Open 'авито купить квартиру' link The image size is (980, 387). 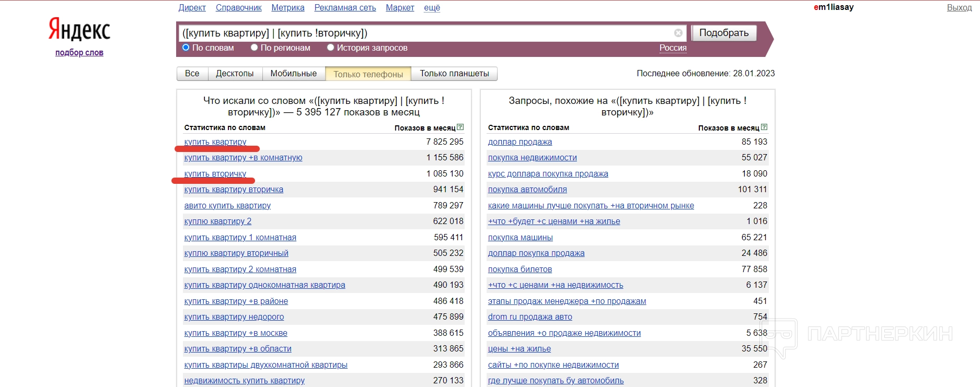[227, 205]
